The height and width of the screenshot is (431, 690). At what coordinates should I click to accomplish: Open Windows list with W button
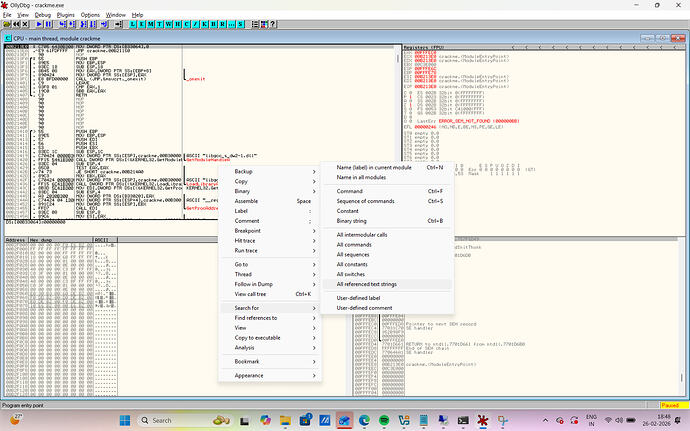pyautogui.click(x=169, y=24)
